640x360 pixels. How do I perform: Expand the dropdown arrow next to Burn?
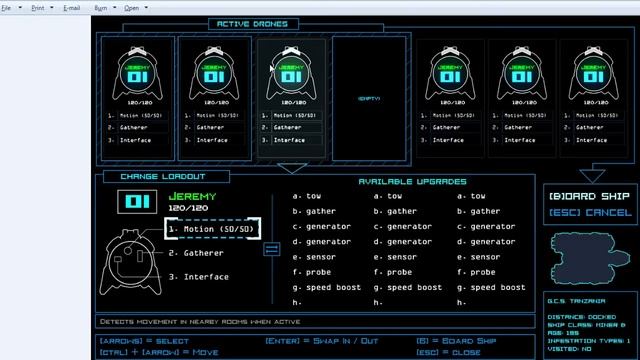pyautogui.click(x=115, y=8)
